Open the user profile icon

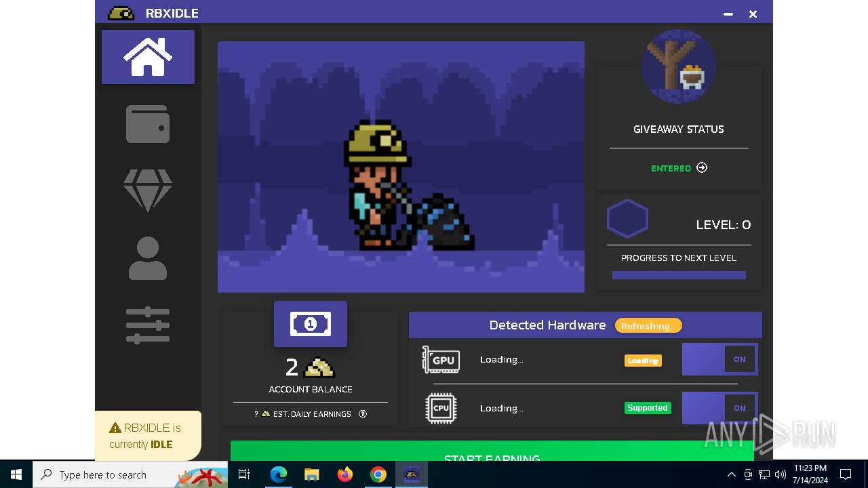pyautogui.click(x=148, y=258)
